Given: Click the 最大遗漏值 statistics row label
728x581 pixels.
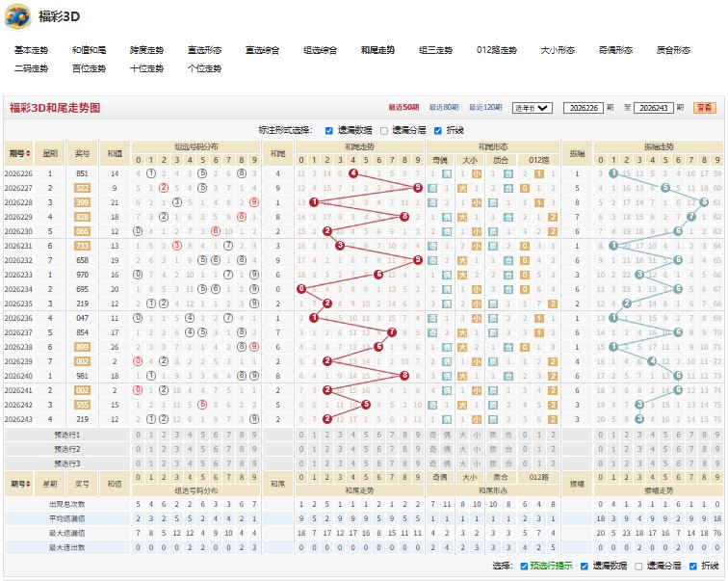Looking at the screenshot, I should click(67, 533).
